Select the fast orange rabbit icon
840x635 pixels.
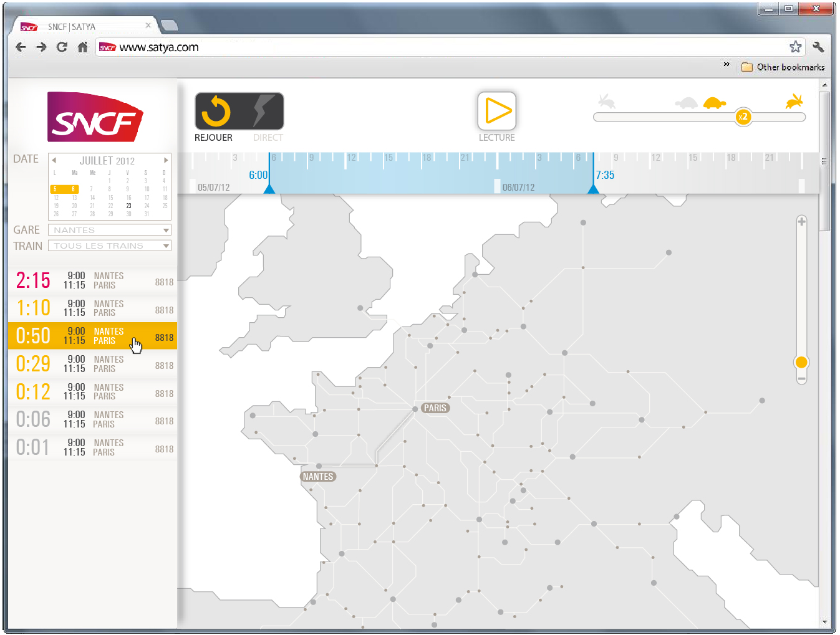(x=794, y=101)
